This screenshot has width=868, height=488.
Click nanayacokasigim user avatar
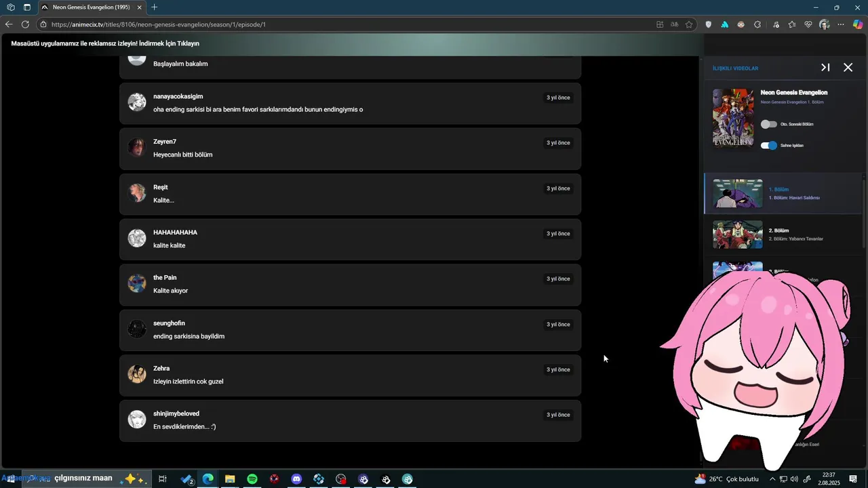click(137, 102)
